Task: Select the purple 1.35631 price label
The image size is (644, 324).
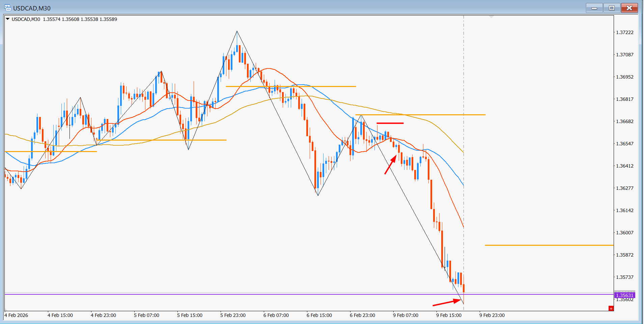Action: tap(624, 295)
